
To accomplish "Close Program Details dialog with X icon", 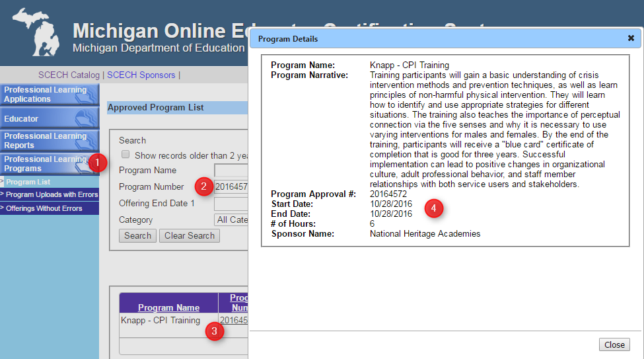I will click(x=631, y=38).
